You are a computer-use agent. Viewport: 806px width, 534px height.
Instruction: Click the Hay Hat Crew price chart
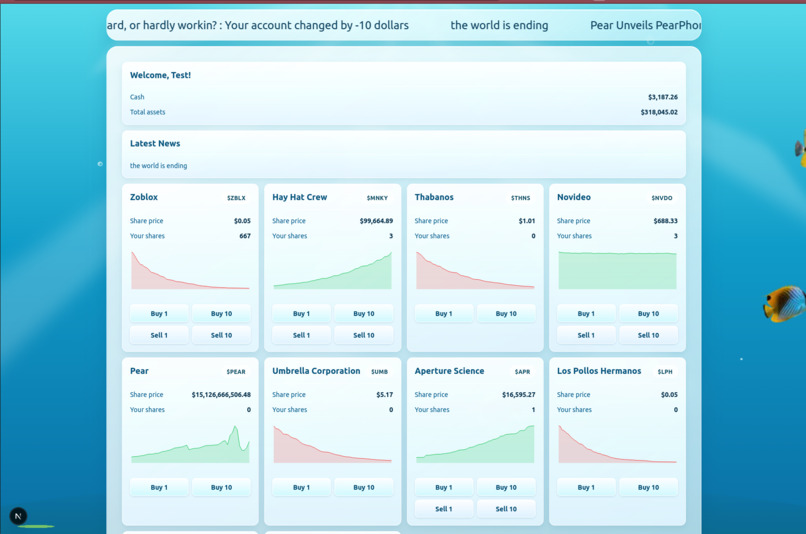[x=333, y=270]
